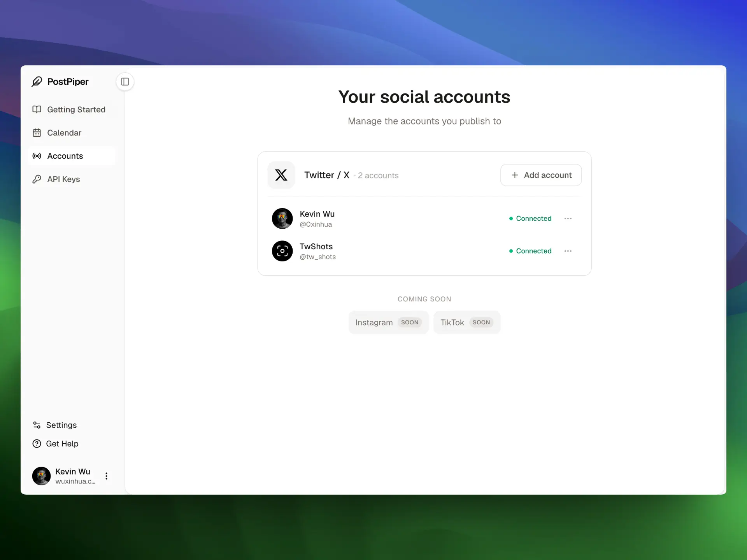Click the TikTok coming soon chip

(x=467, y=322)
